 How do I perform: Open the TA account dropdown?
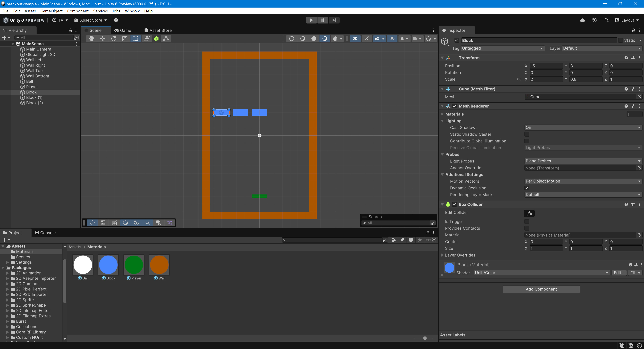(60, 20)
